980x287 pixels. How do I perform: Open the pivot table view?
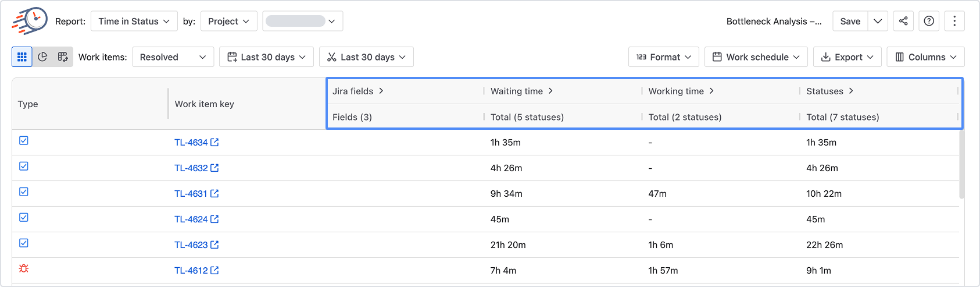point(63,57)
